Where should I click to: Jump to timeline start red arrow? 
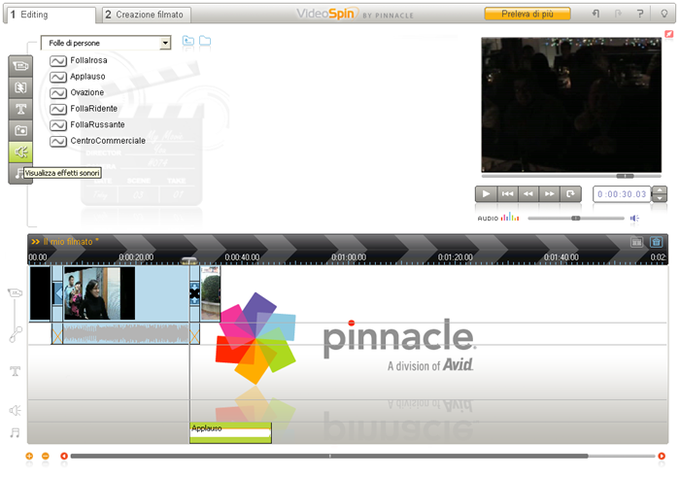pos(64,456)
